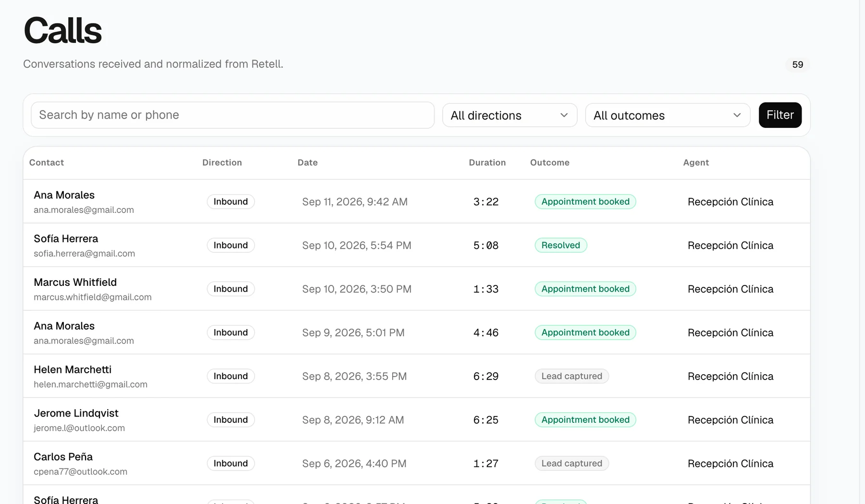Click the Calls page heading
This screenshot has height=504, width=865.
coord(63,30)
